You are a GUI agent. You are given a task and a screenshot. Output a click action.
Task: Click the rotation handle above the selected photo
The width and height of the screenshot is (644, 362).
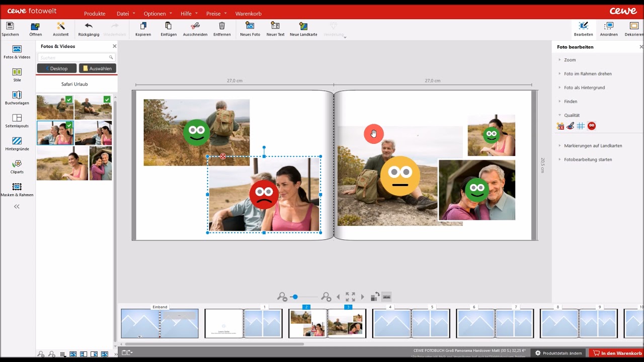point(264,148)
